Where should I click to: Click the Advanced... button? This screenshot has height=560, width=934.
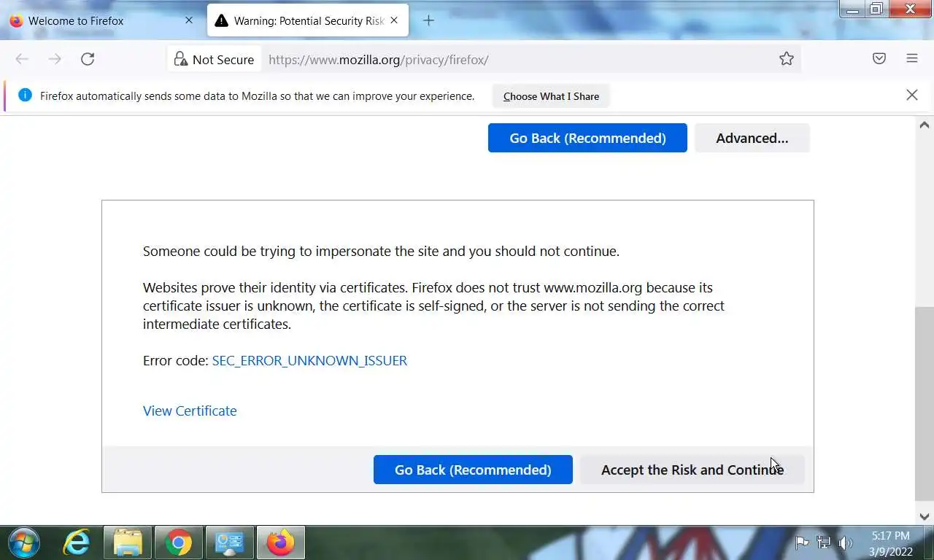tap(752, 138)
